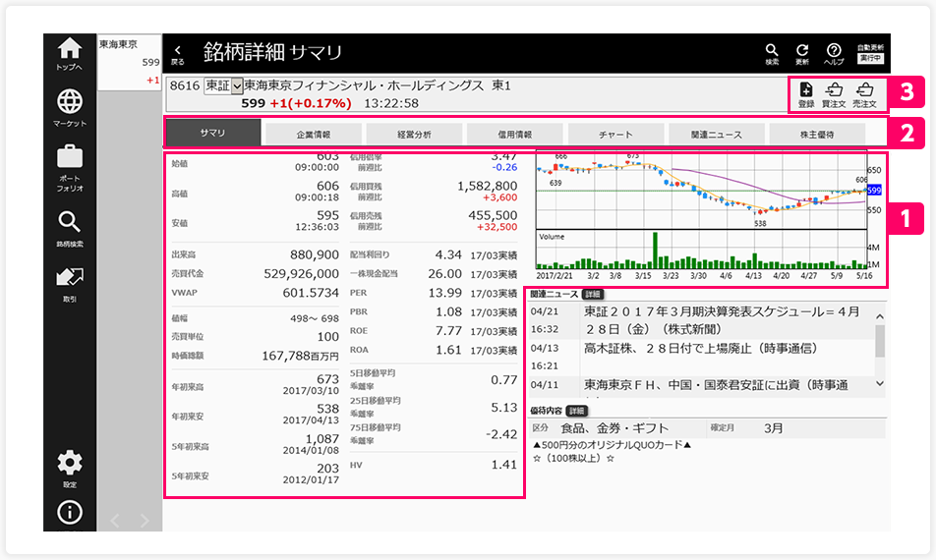Click ROE value 7.77
The width and height of the screenshot is (936, 560).
point(448,331)
